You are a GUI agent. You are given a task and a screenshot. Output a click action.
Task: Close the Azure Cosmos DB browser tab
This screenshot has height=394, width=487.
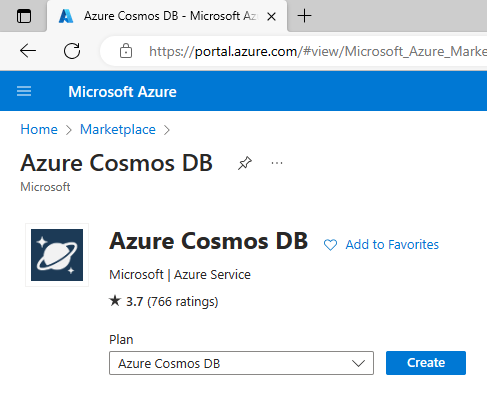(x=272, y=16)
